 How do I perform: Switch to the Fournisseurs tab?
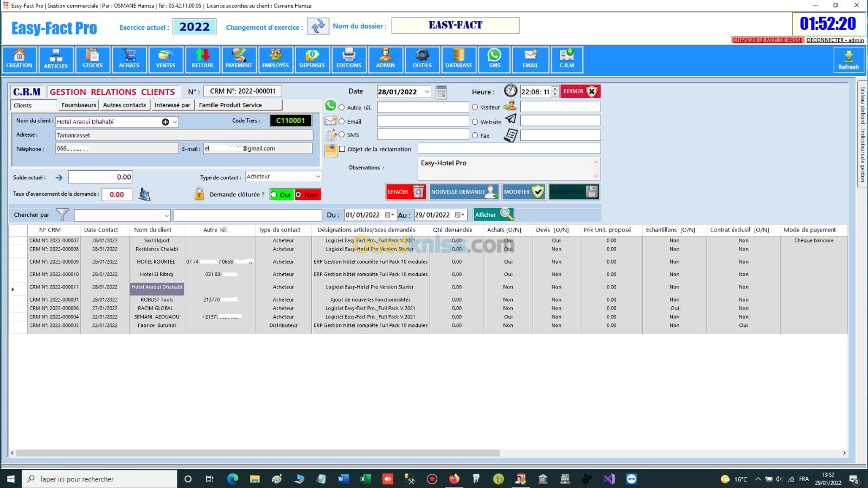[79, 105]
